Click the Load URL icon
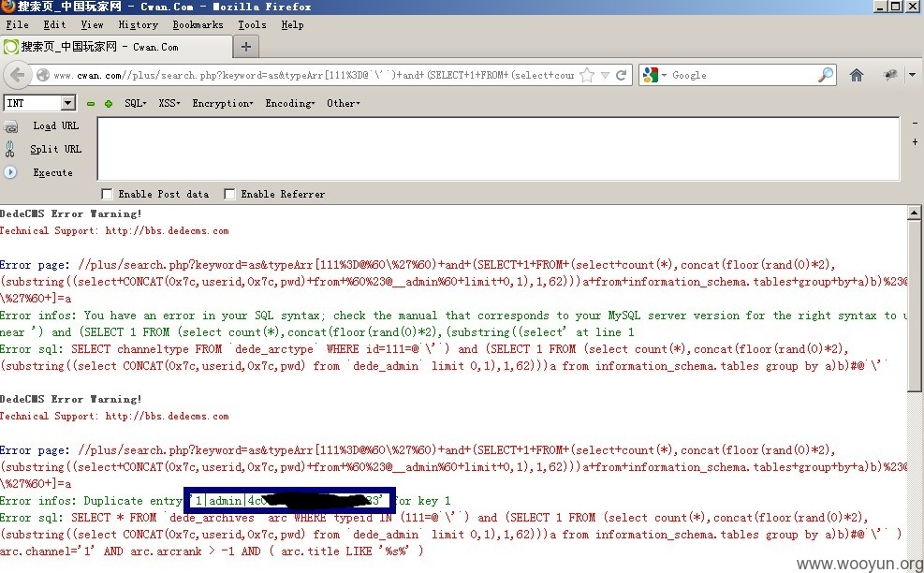The image size is (924, 573). click(10, 126)
